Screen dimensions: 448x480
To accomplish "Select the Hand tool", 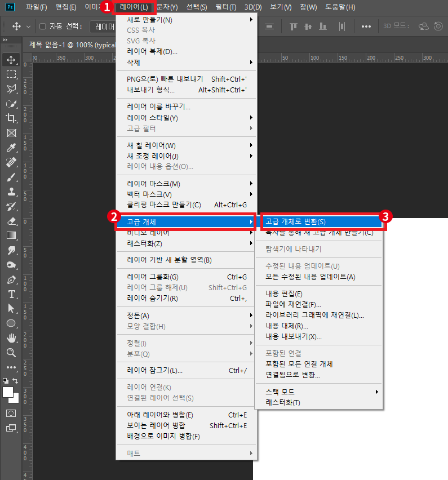I will [x=11, y=338].
